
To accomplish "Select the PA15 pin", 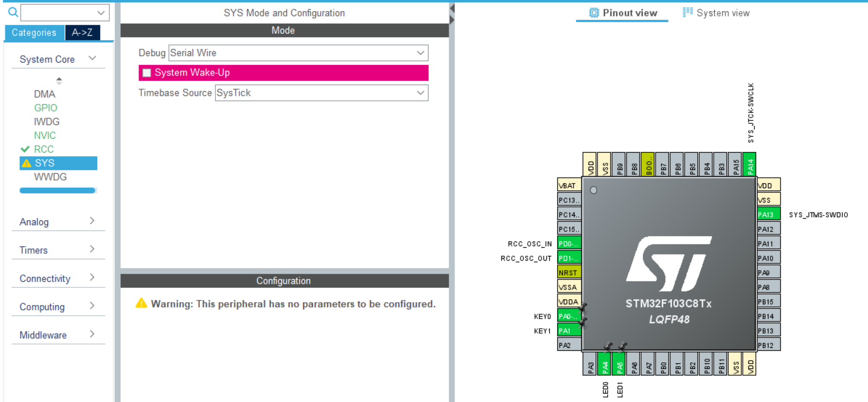I will (735, 164).
